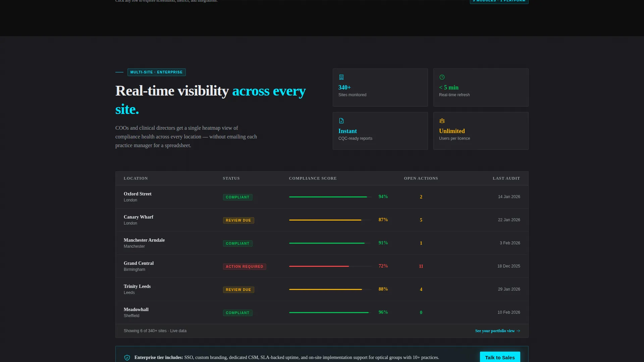The height and width of the screenshot is (362, 644).
Task: Open the See your portfolio view link
Action: tap(497, 331)
